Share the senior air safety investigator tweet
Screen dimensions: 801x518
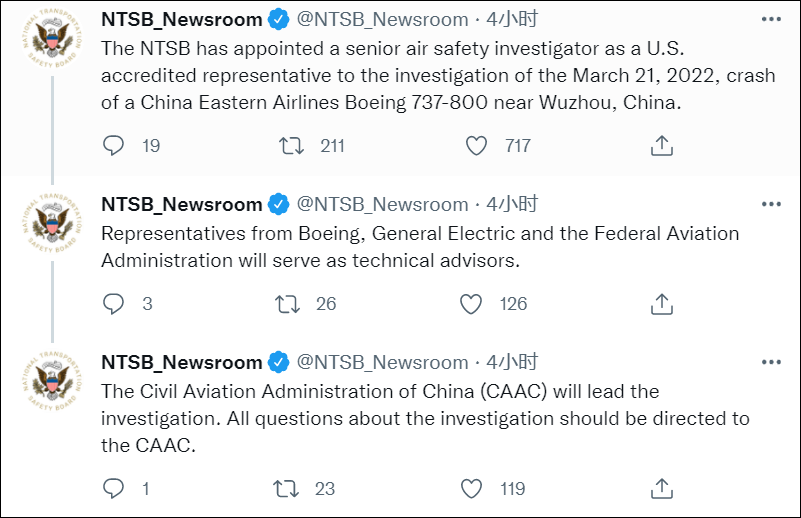(x=661, y=146)
